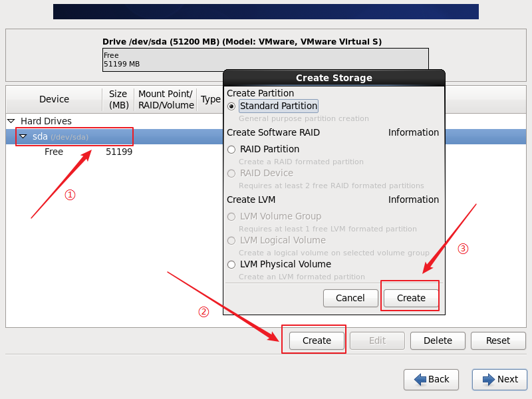
Task: Click Cancel in the Create Storage dialog
Action: pyautogui.click(x=350, y=298)
